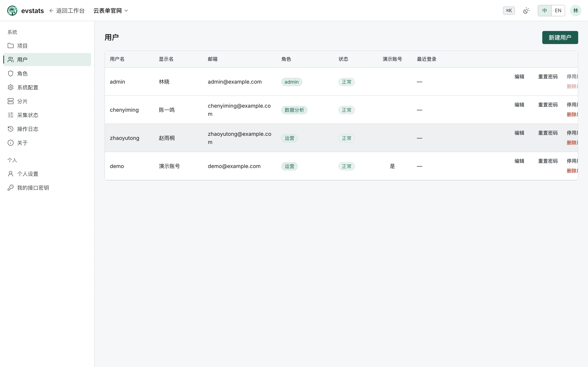The height and width of the screenshot is (367, 588).
Task: Click the 新建用户 button
Action: (x=560, y=38)
